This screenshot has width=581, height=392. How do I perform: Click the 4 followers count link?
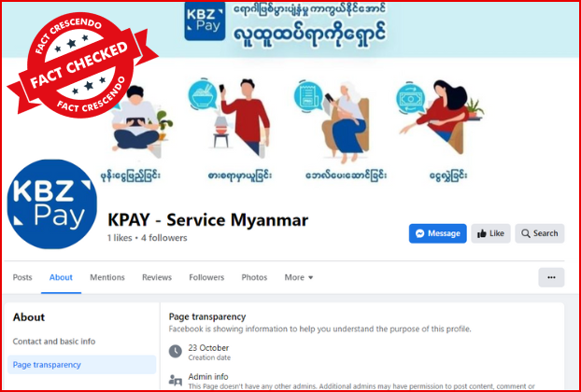coord(163,238)
